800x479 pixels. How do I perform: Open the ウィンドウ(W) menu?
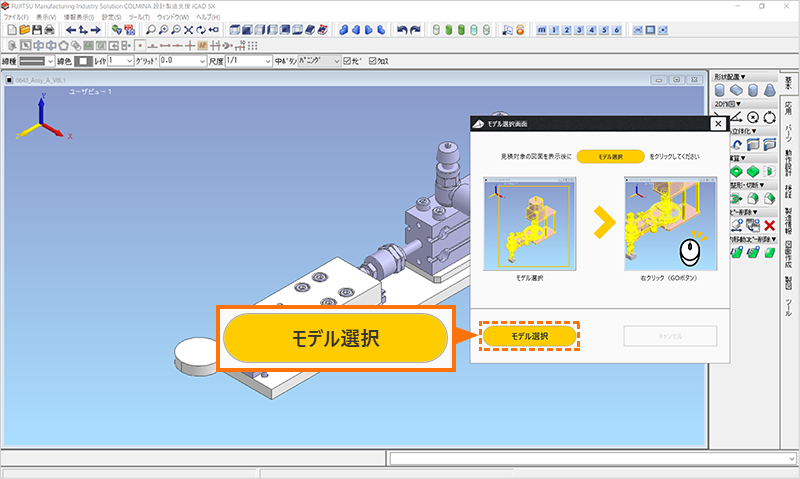(x=173, y=17)
